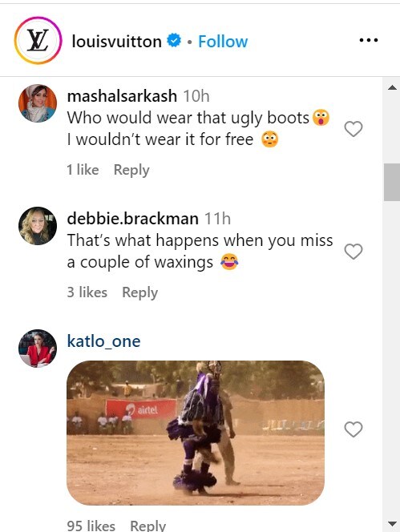400x532 pixels.
Task: Open the three-dot more options menu
Action: (369, 40)
